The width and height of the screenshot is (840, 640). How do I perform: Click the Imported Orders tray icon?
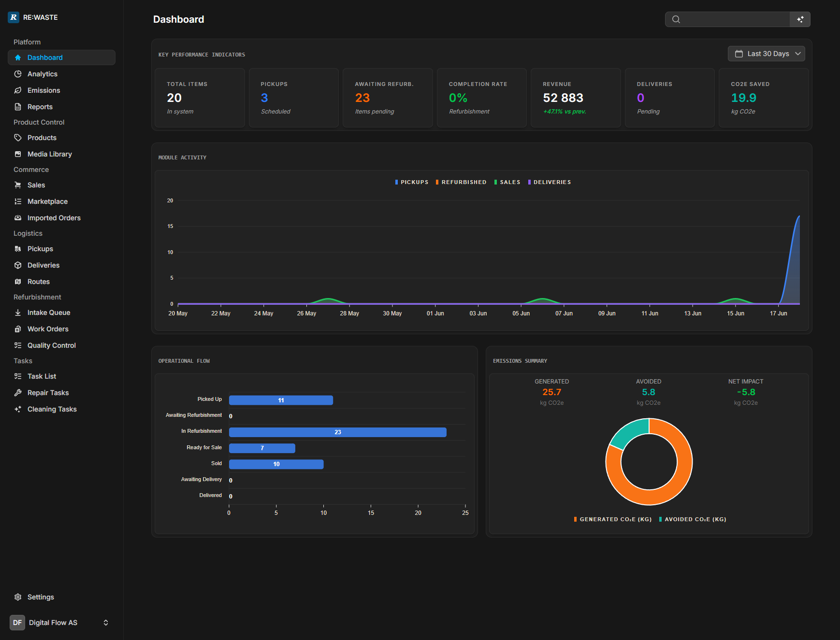tap(18, 218)
